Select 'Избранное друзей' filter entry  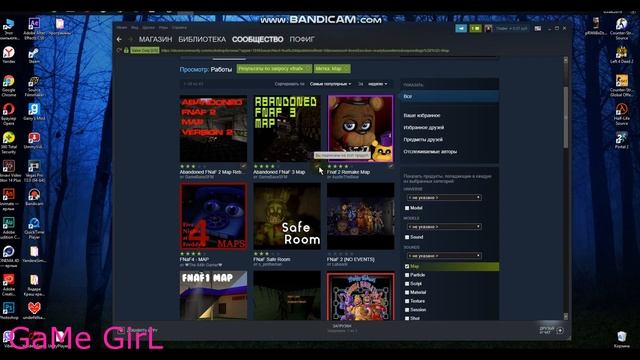pos(424,128)
